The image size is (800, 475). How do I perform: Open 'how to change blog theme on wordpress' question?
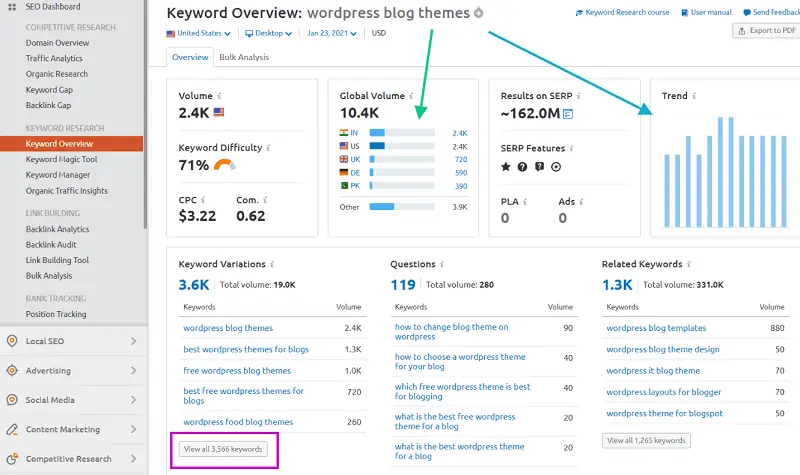[x=452, y=332]
